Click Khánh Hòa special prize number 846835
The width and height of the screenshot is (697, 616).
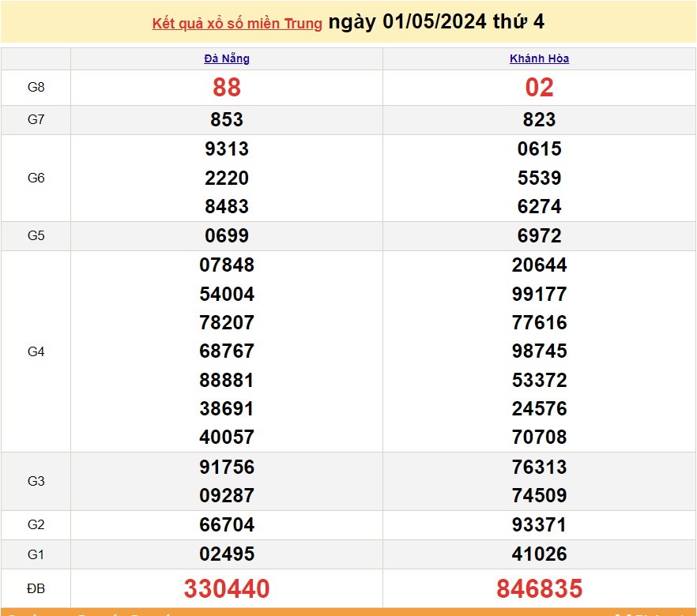pyautogui.click(x=539, y=588)
